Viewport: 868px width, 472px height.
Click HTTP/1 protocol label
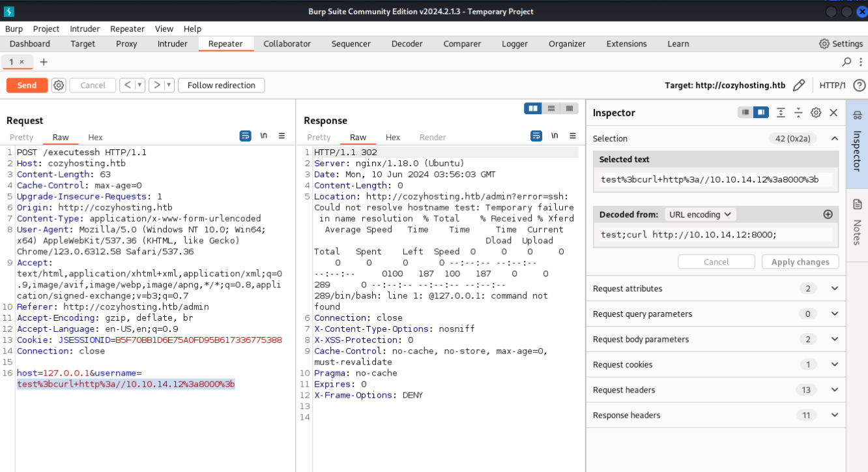[x=832, y=85]
